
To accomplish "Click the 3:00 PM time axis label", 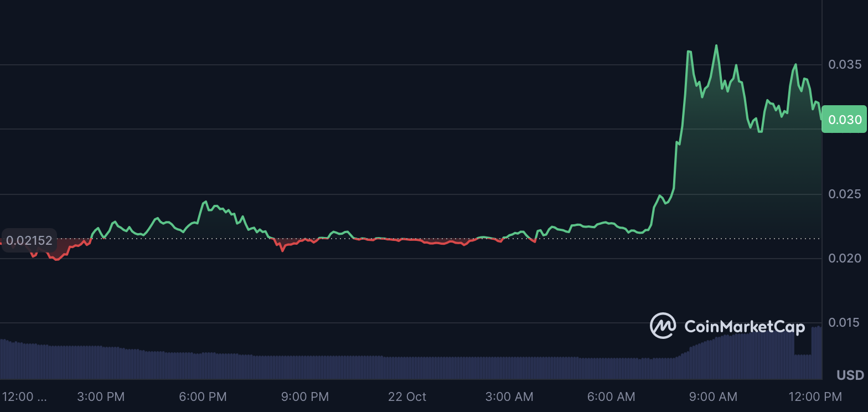I will tap(101, 396).
